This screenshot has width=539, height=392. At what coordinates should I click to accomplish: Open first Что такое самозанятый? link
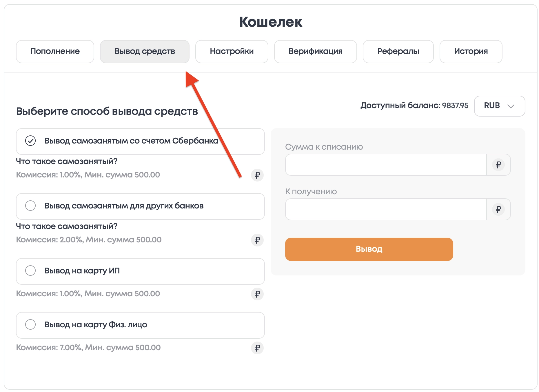coord(67,161)
